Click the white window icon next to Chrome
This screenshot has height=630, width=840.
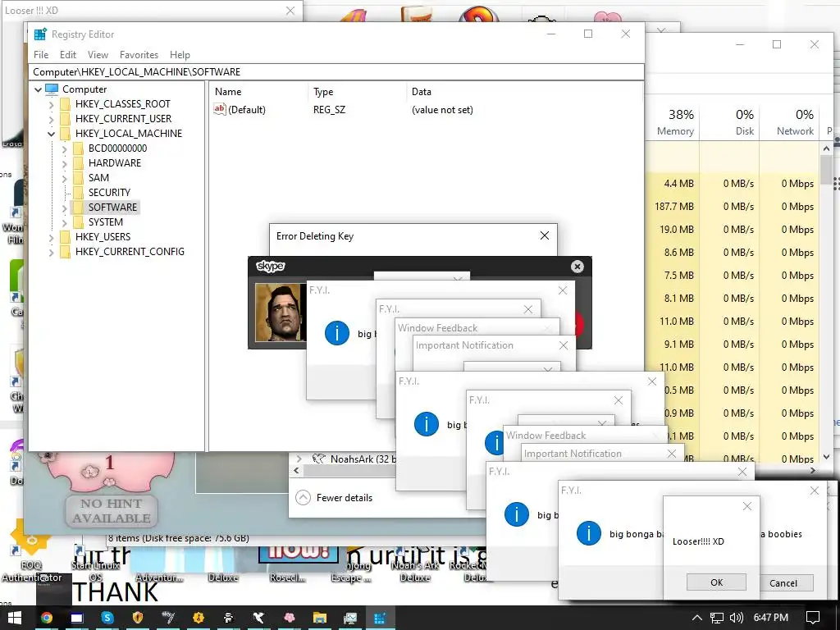click(77, 618)
